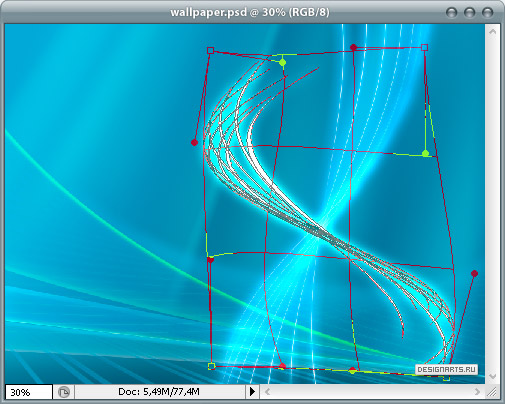The width and height of the screenshot is (505, 404).
Task: Click the Doc: 5,49M/77,4M status text
Action: click(x=159, y=391)
